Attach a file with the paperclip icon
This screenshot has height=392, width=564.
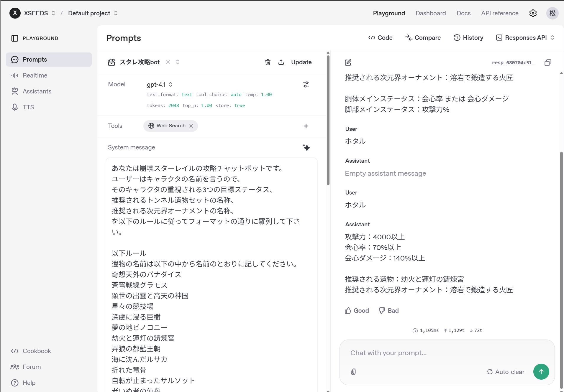353,372
